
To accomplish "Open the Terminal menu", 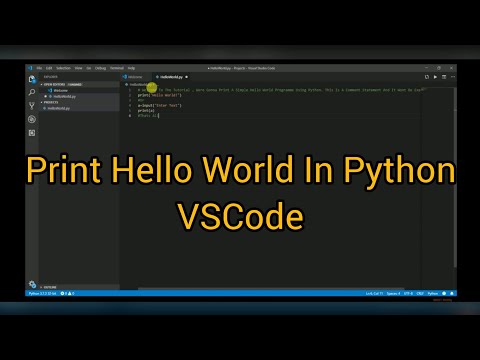I will click(x=117, y=68).
